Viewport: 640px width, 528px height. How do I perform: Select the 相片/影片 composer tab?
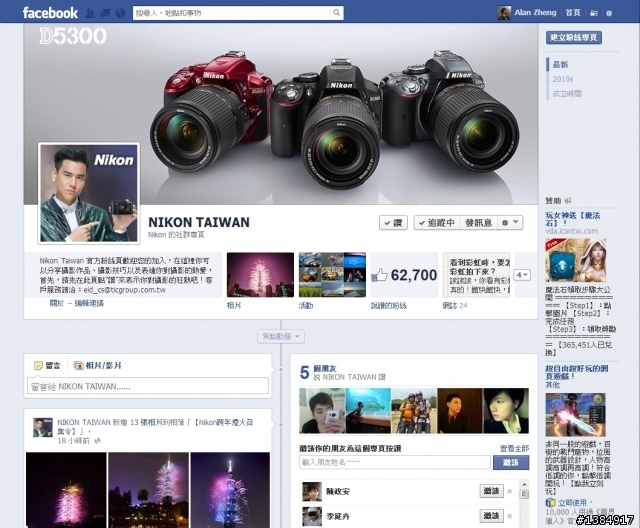tap(97, 365)
